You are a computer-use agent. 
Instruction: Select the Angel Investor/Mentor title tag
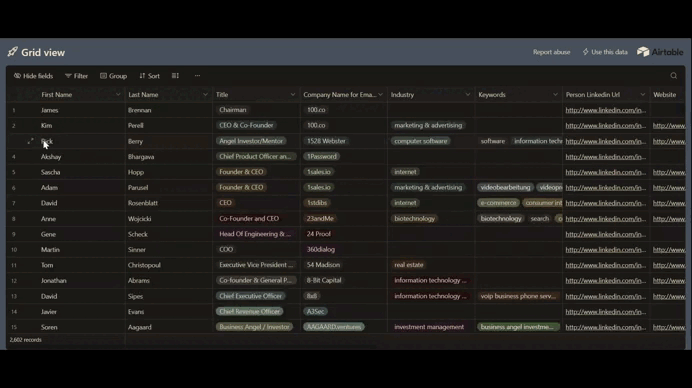pyautogui.click(x=251, y=141)
